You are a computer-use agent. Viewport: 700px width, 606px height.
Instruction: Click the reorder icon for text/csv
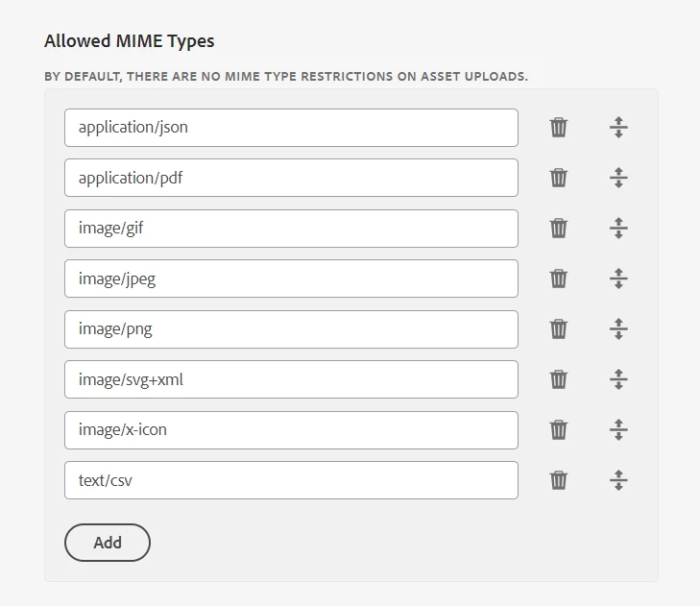[x=618, y=480]
